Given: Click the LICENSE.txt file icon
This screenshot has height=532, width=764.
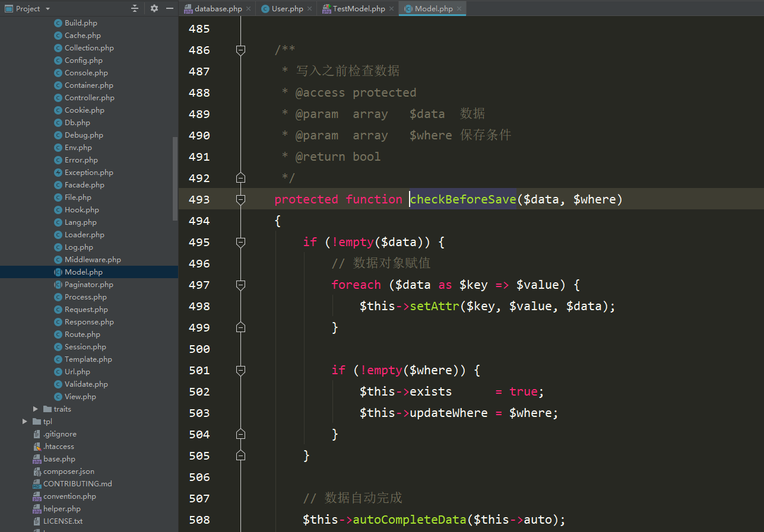Looking at the screenshot, I should [x=37, y=521].
